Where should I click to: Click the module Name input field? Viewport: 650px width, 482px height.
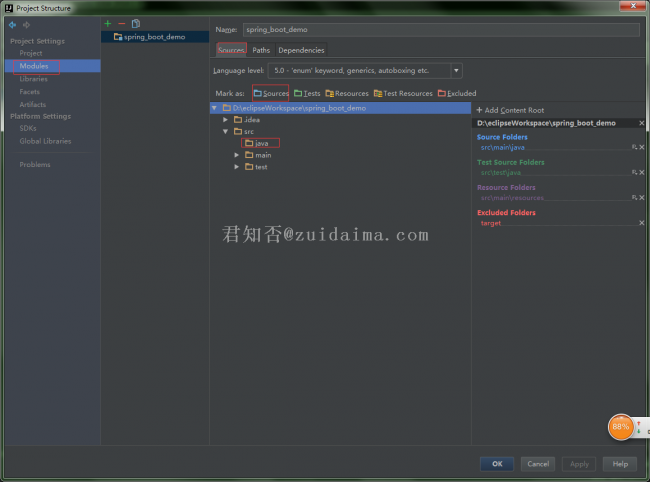point(440,30)
